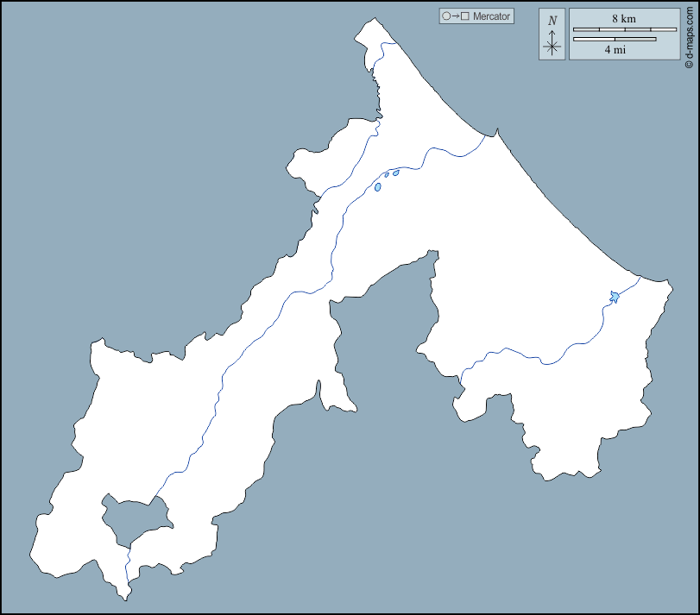Click the miles scale bar
Image resolution: width=700 pixels, height=615 pixels.
tap(615, 39)
